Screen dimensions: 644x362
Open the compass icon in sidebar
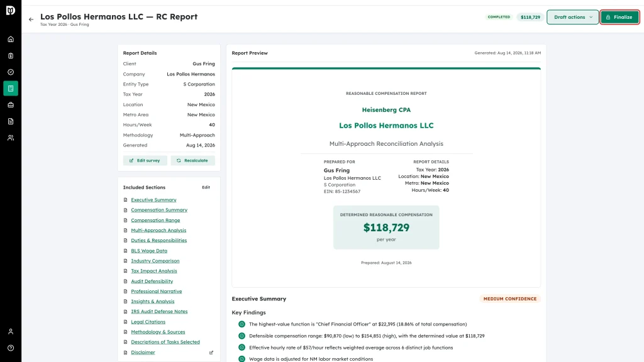click(x=11, y=72)
